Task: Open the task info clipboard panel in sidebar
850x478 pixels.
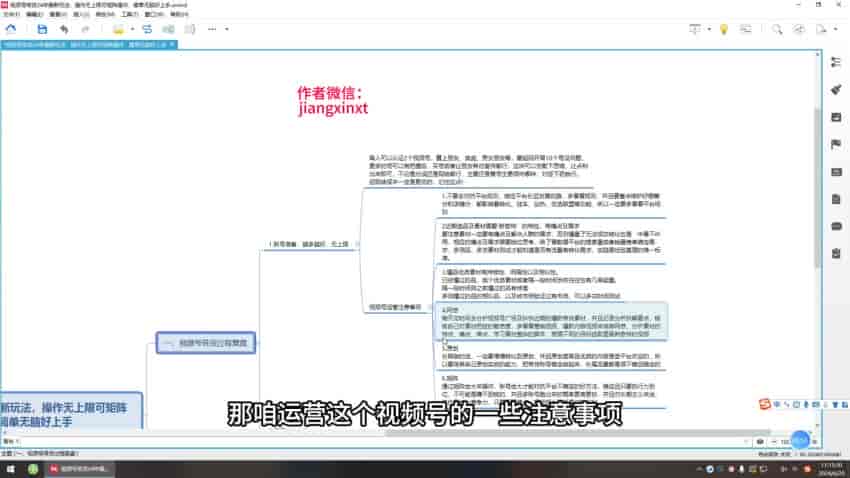Action: tap(836, 253)
